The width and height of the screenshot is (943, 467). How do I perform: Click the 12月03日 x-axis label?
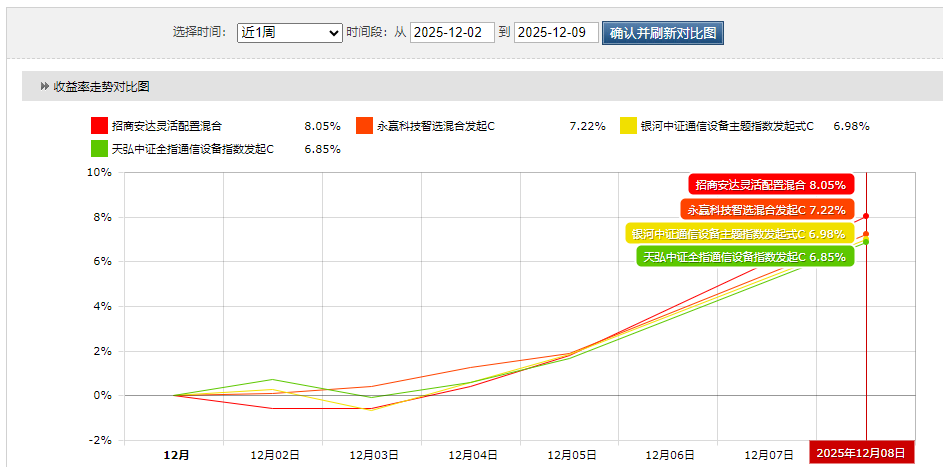374,455
